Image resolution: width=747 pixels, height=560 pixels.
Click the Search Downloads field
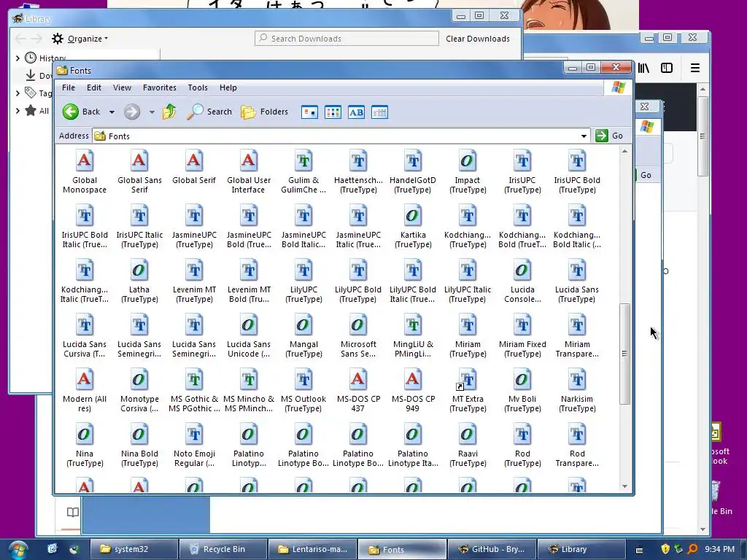pos(347,39)
